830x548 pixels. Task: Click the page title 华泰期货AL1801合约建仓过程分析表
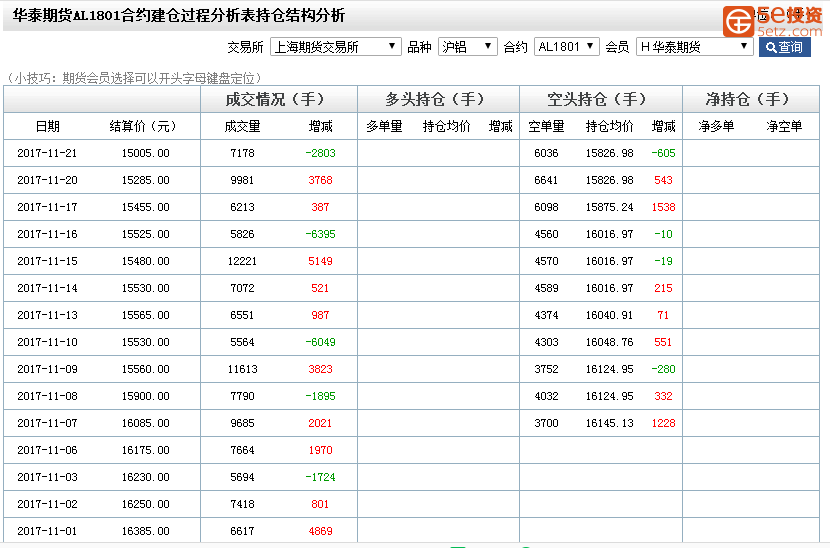pos(134,15)
